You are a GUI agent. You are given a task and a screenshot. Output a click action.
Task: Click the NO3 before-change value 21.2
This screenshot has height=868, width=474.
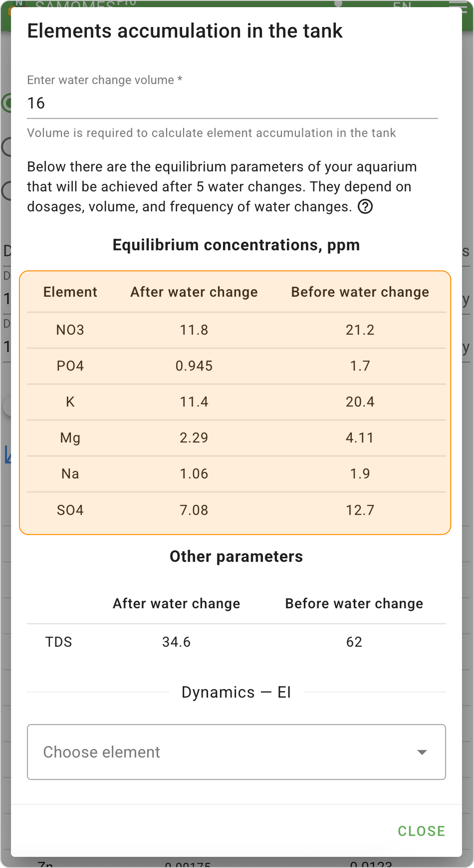point(360,330)
